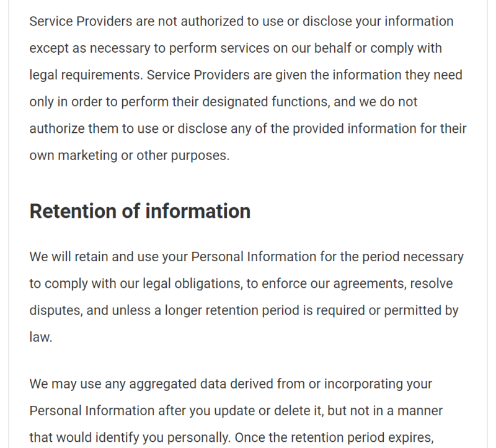This screenshot has width=496, height=448.
Task: Click the "Retention of information" heading
Action: (x=139, y=211)
